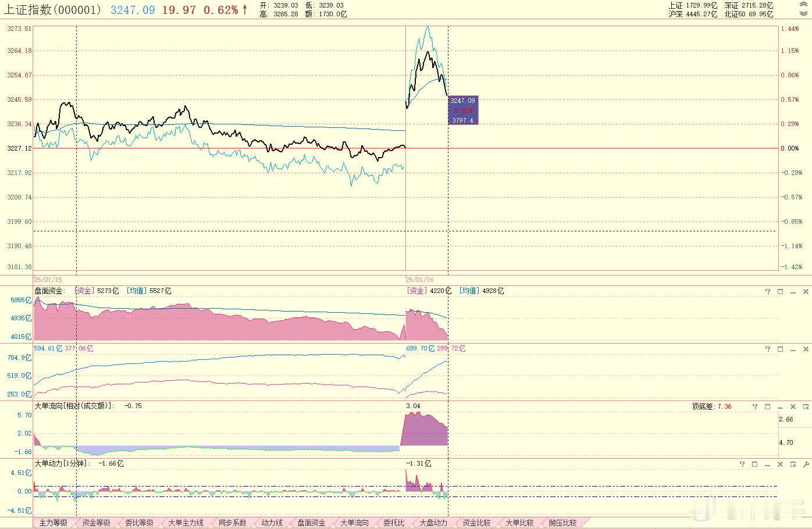Click the 大单动力[1分钟] panel label

coord(62,463)
